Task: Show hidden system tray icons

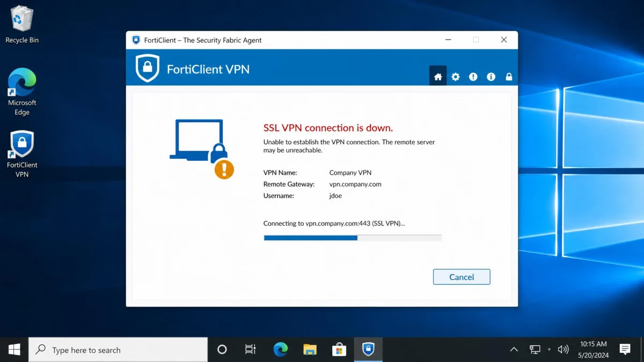Action: (x=514, y=350)
